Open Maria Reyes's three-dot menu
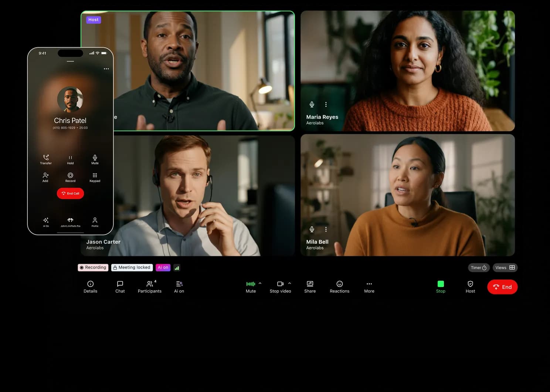This screenshot has width=550, height=392. (326, 104)
